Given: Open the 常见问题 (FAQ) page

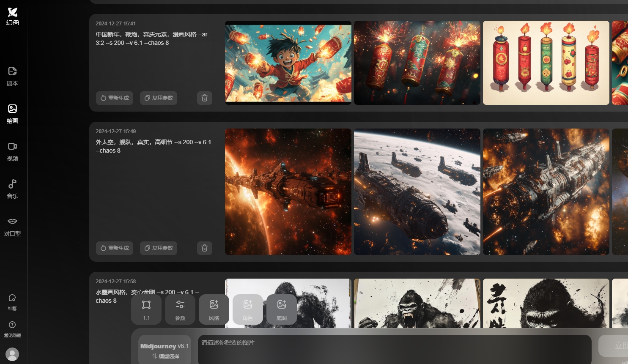Looking at the screenshot, I should pyautogui.click(x=12, y=329).
